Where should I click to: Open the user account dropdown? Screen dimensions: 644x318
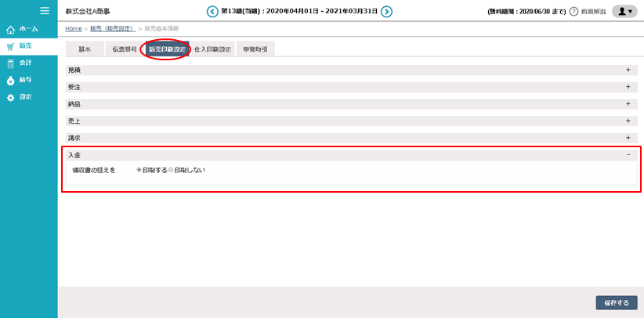[x=624, y=12]
